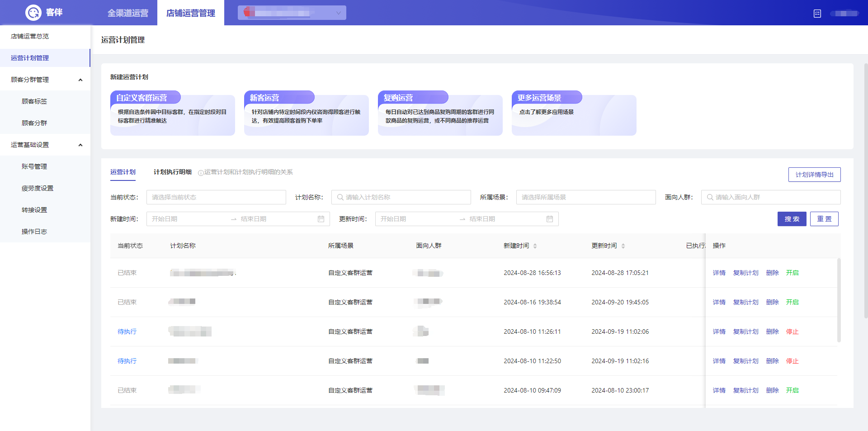This screenshot has width=868, height=431.
Task: Switch to 全渠道运营 top tab
Action: [128, 13]
